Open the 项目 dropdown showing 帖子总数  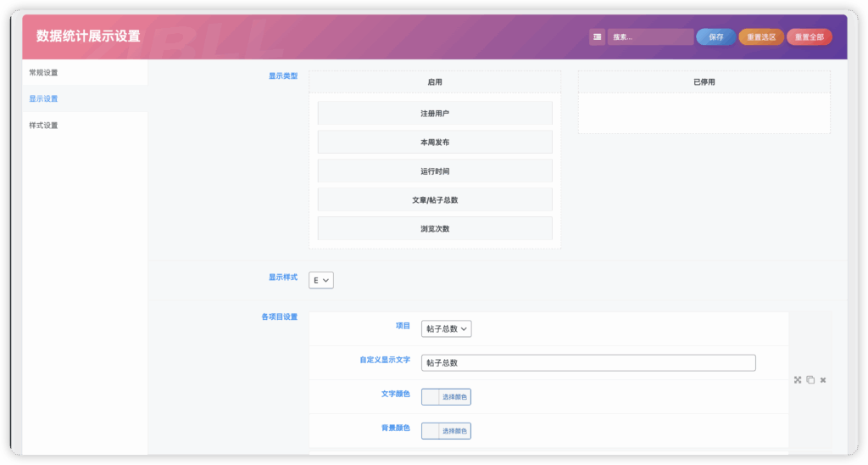(446, 328)
